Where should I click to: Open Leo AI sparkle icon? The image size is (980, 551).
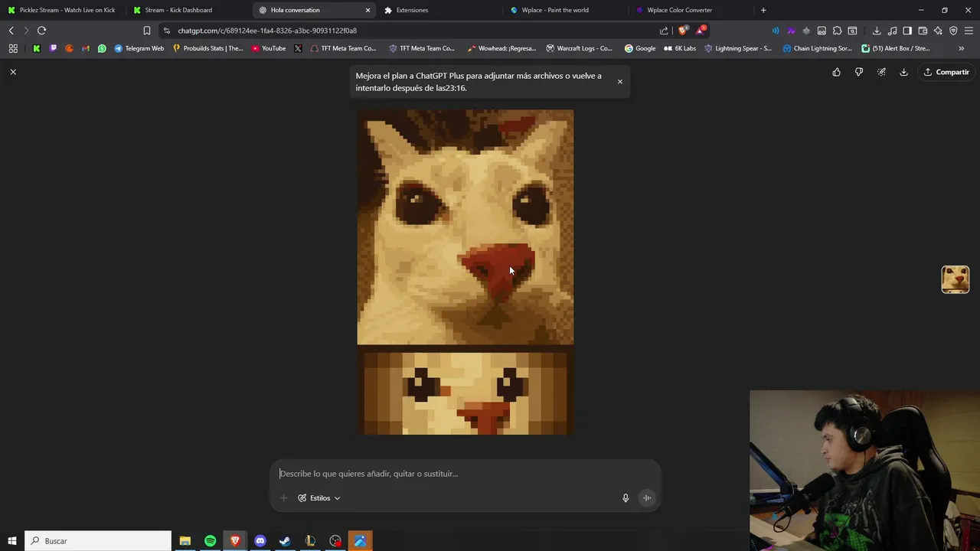[938, 31]
